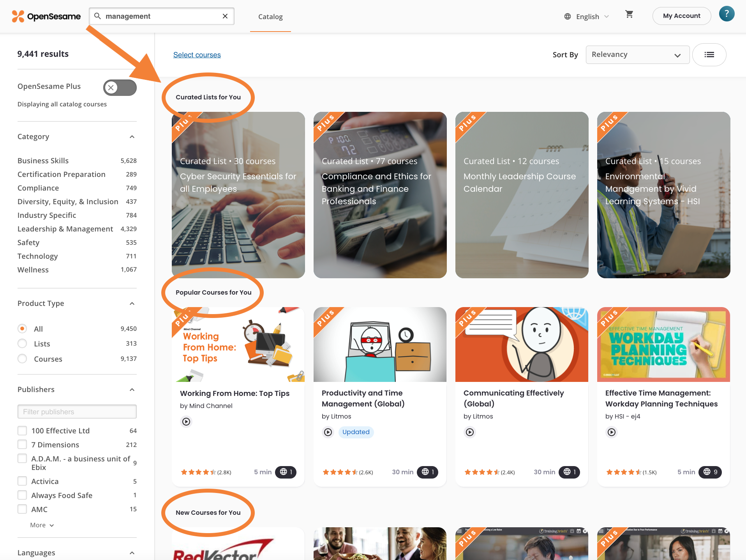The image size is (746, 560).
Task: Open the help question mark icon
Action: [x=727, y=14]
